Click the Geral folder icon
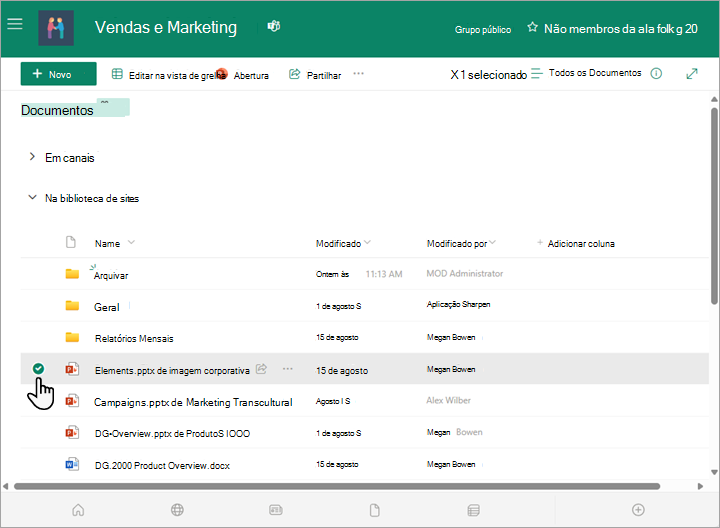 [x=72, y=305]
